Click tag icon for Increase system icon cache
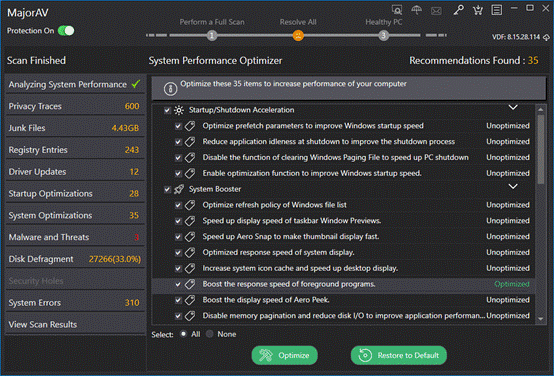The width and height of the screenshot is (554, 376). [190, 269]
